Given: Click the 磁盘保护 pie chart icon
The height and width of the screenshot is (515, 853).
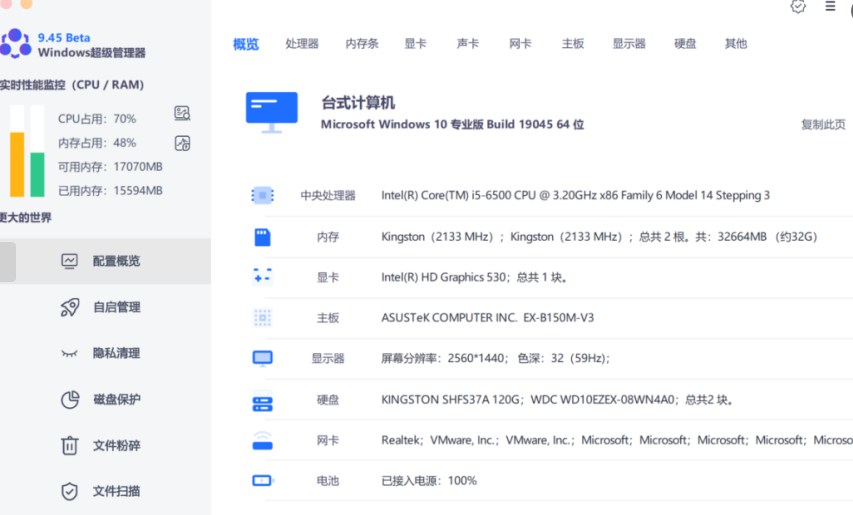Looking at the screenshot, I should point(70,399).
